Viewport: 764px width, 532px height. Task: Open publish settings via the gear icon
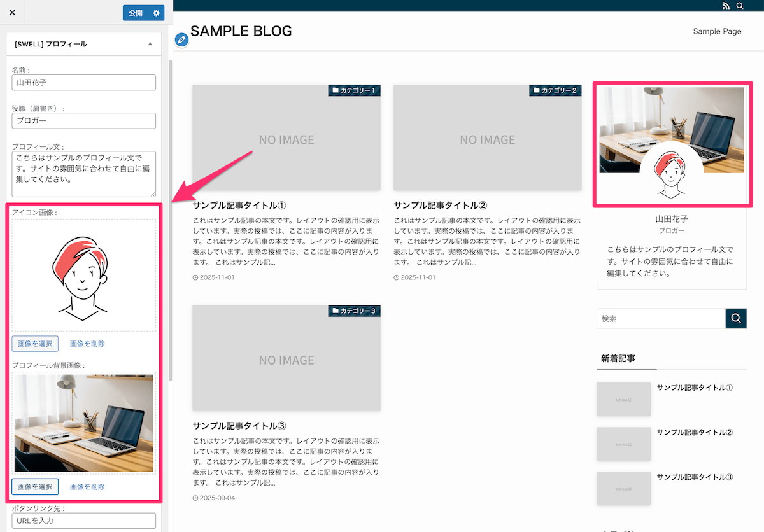coord(155,13)
